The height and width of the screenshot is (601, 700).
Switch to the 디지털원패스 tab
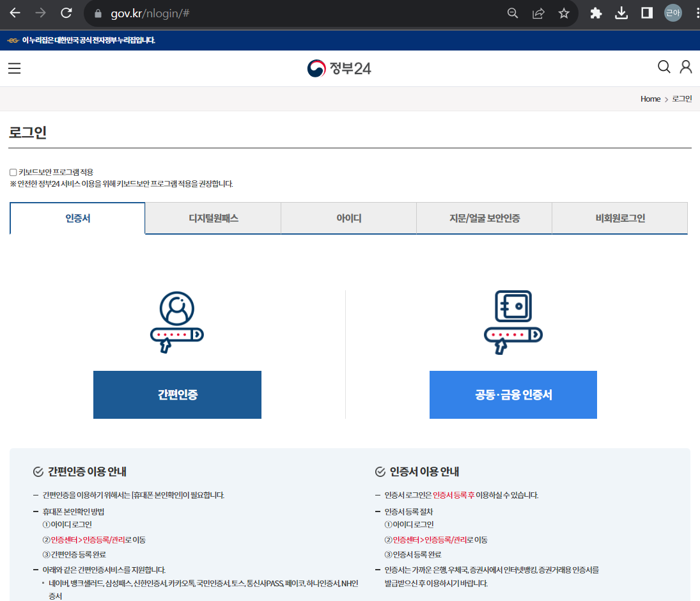pyautogui.click(x=213, y=218)
